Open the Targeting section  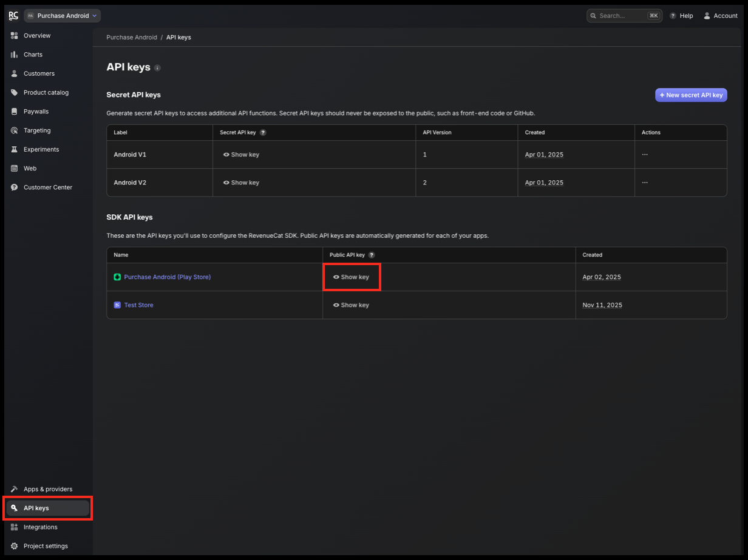pyautogui.click(x=36, y=130)
